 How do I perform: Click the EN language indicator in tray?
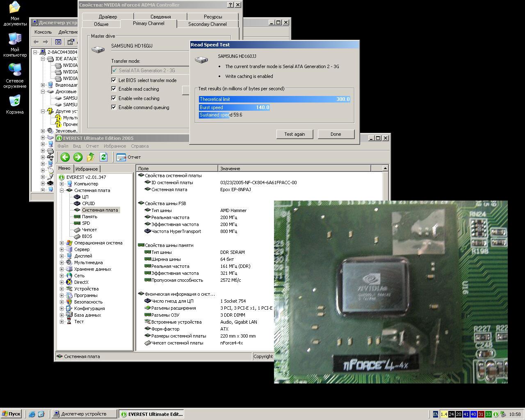click(436, 414)
